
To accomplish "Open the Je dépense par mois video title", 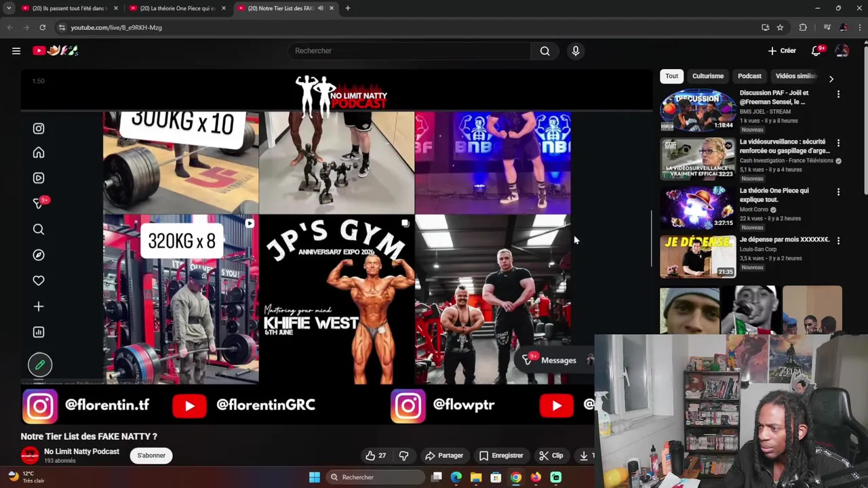I will coord(785,239).
